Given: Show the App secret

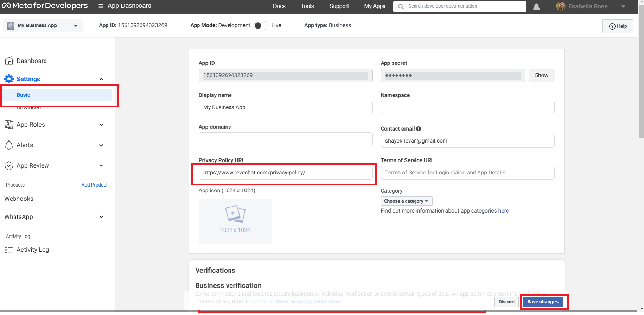Looking at the screenshot, I should click(542, 75).
